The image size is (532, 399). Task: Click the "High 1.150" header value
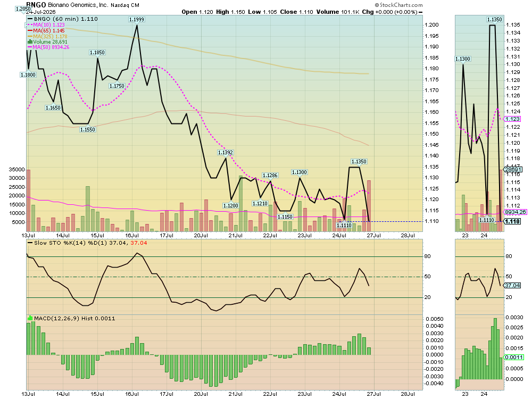(230, 12)
